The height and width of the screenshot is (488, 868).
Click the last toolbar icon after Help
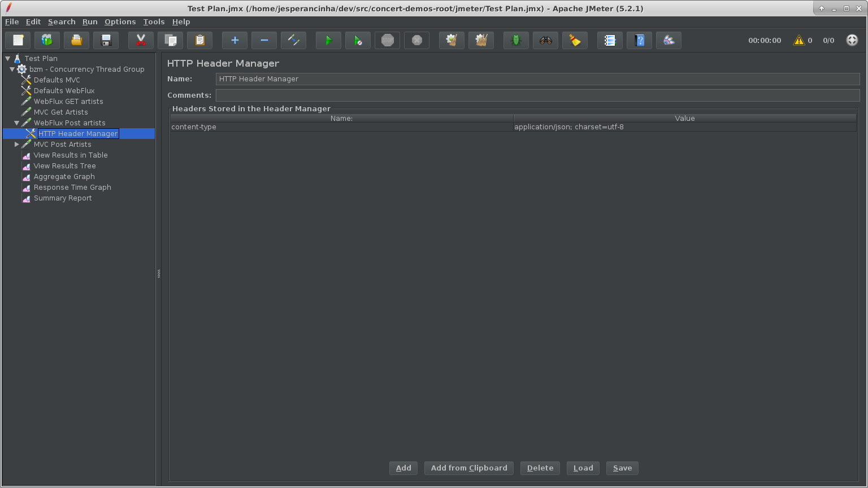[669, 40]
